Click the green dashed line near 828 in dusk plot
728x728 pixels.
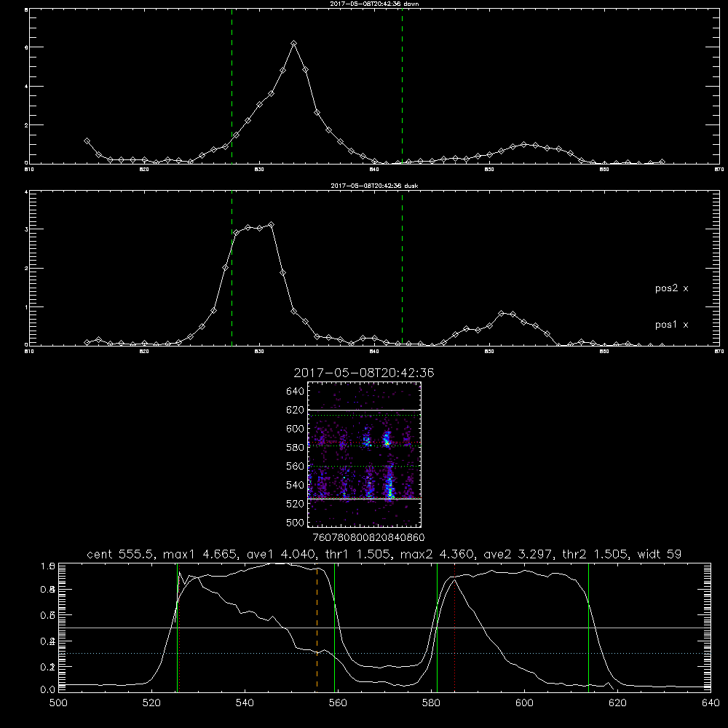[232, 268]
